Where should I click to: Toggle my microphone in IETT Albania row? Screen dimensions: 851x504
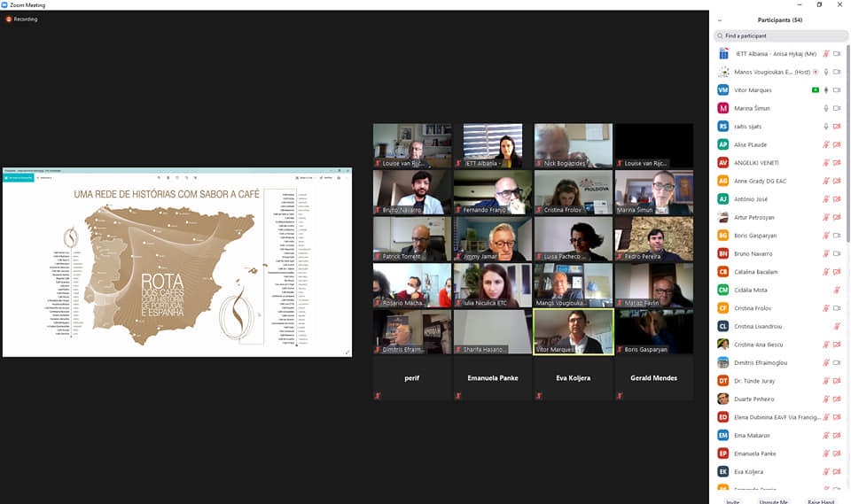[x=826, y=54]
